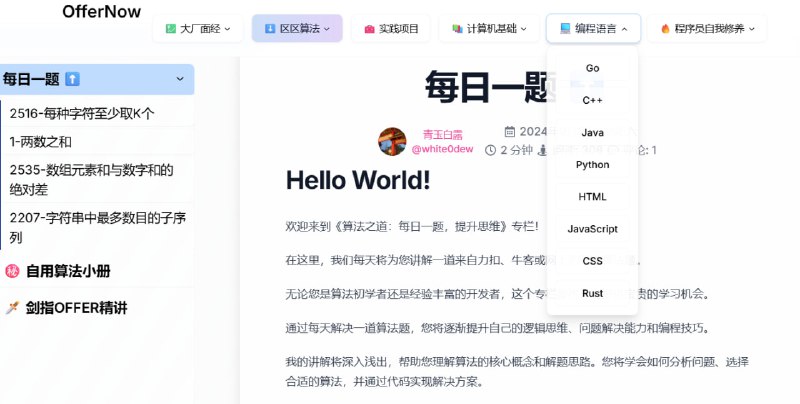Select Go from the language menu

point(592,68)
